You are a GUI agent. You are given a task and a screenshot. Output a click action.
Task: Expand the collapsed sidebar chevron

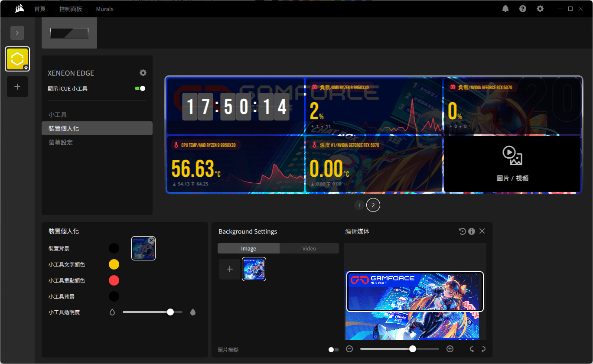point(17,33)
